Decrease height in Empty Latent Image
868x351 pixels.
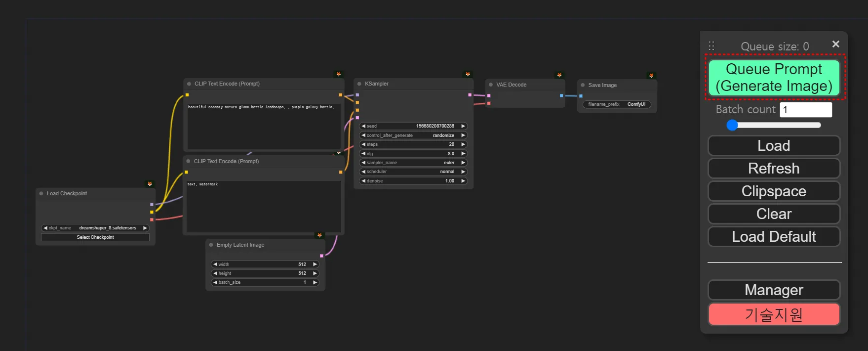point(215,273)
